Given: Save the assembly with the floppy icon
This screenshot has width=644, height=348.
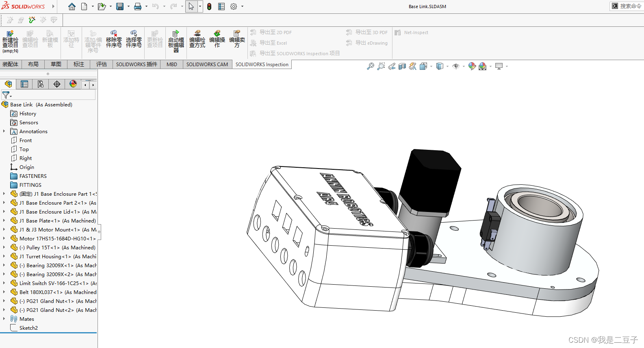Looking at the screenshot, I should [x=120, y=6].
